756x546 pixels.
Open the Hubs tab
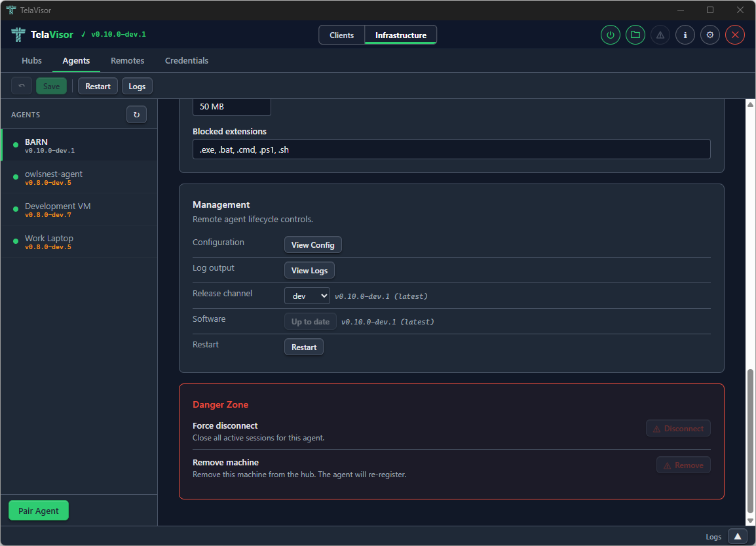coord(31,60)
